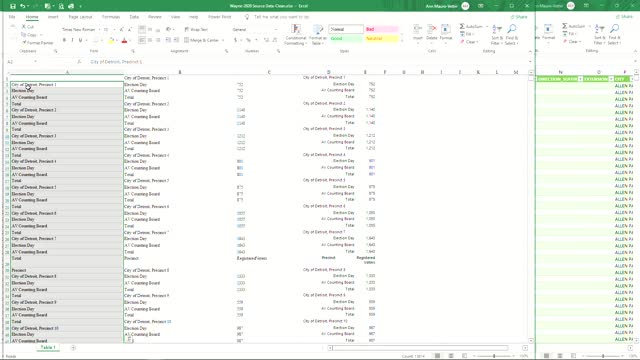The width and height of the screenshot is (640, 360).
Task: Open Find & Select in the left window
Action: pyautogui.click(x=511, y=35)
